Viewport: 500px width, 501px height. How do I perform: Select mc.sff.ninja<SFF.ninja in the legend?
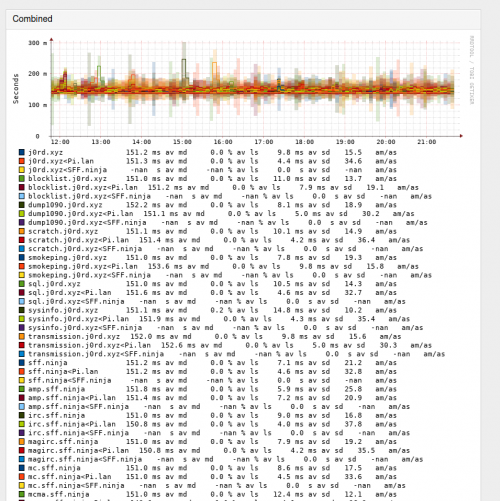(x=76, y=486)
